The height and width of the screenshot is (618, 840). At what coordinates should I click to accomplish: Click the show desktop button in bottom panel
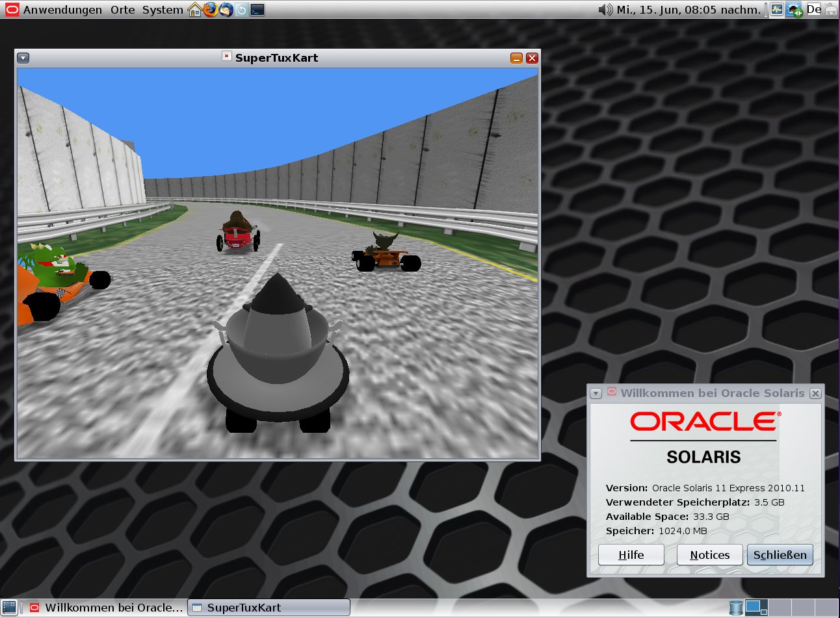tap(9, 608)
